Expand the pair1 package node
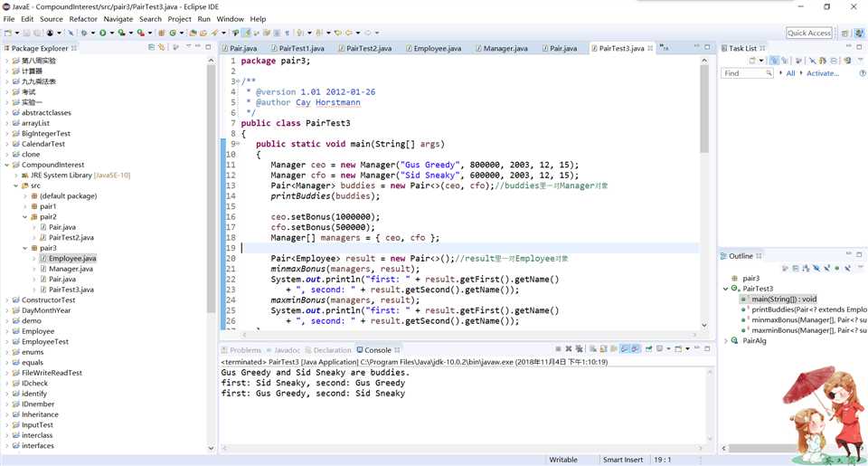The image size is (868, 466). pos(25,206)
